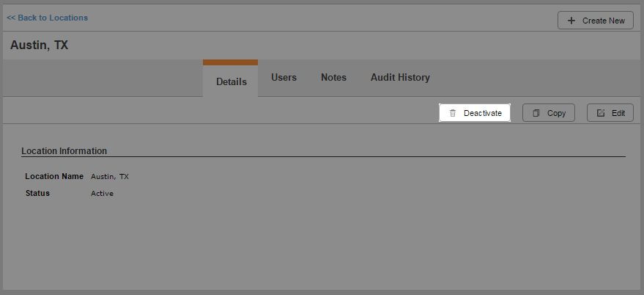
Task: Select the Location Name value Austin, TX
Action: tap(110, 177)
